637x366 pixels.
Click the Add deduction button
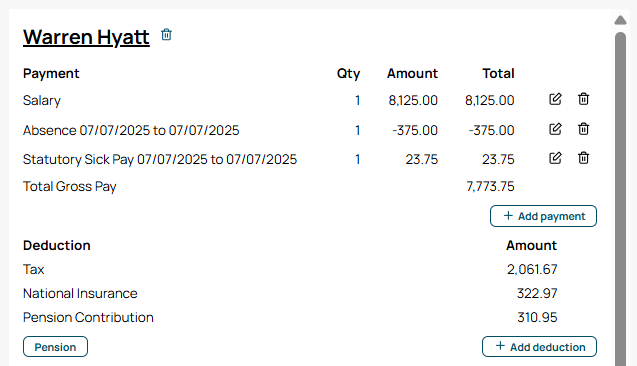[539, 347]
